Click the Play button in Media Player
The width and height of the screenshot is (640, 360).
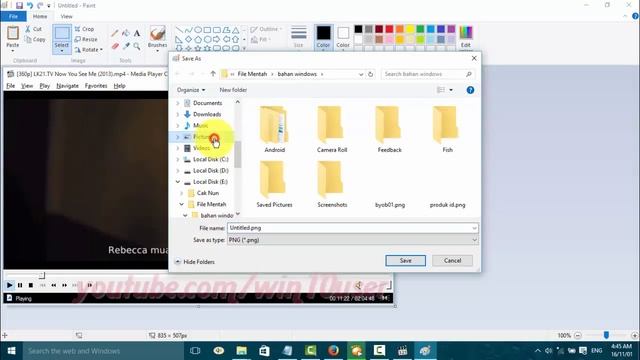[x=9, y=285]
